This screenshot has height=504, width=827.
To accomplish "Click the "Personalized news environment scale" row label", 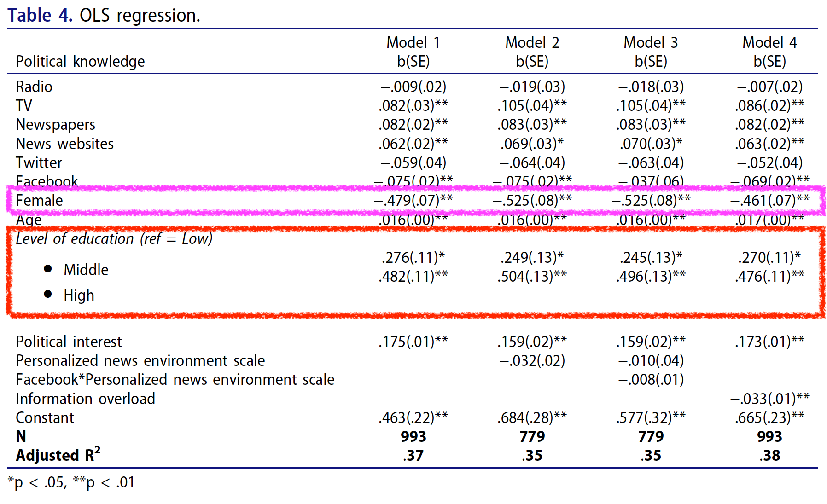I will 140,361.
